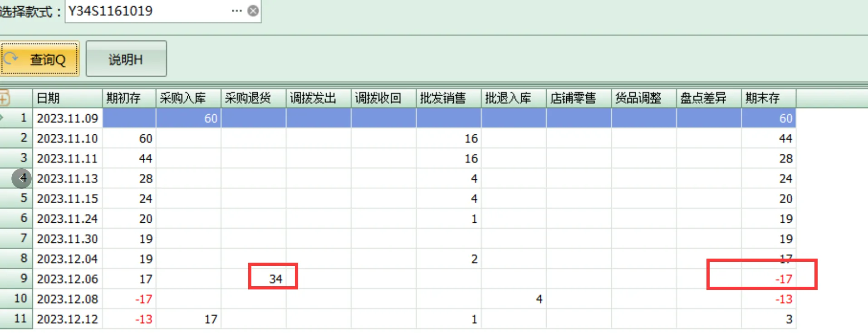Click the 采购入库 column header
The image size is (868, 333).
click(x=188, y=98)
